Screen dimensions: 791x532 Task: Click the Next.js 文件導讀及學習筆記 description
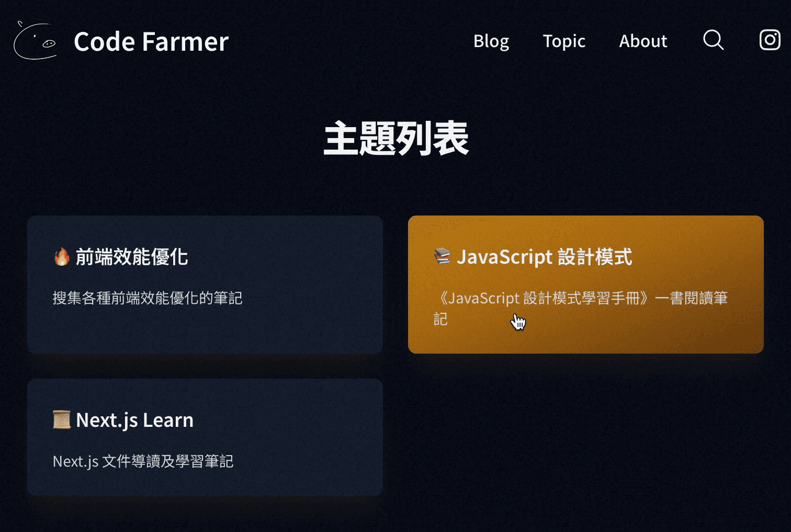pyautogui.click(x=143, y=461)
